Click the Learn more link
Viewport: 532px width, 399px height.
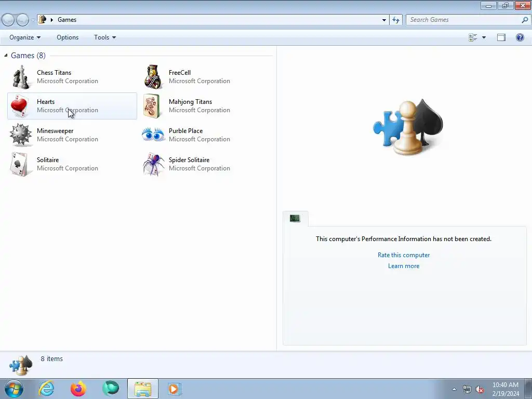[x=404, y=266]
